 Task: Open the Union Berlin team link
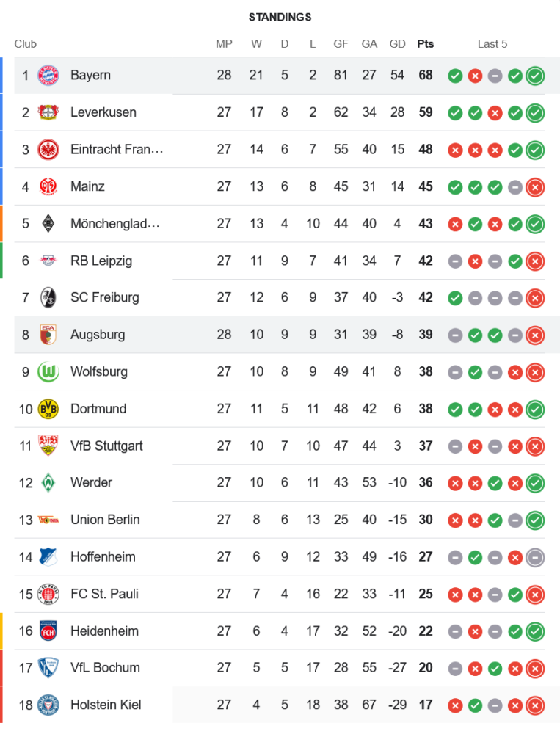tap(105, 520)
